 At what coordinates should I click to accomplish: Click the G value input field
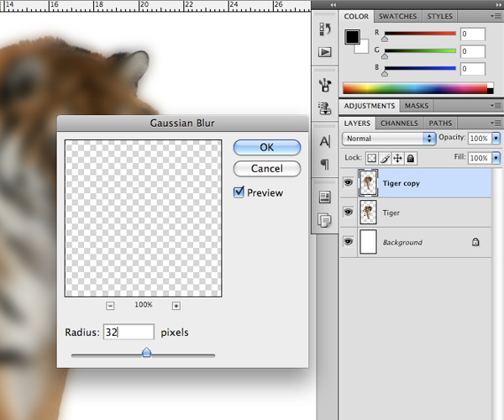click(472, 51)
